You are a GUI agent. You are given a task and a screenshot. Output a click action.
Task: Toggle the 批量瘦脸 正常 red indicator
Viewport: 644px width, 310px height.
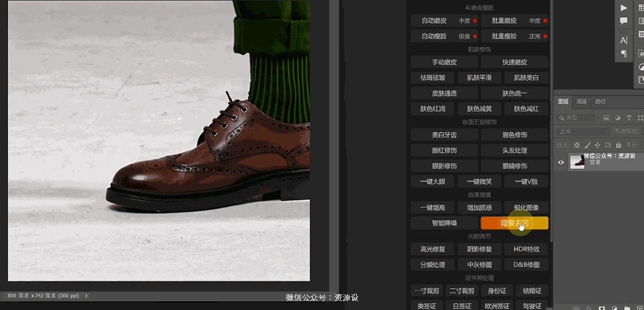(546, 36)
